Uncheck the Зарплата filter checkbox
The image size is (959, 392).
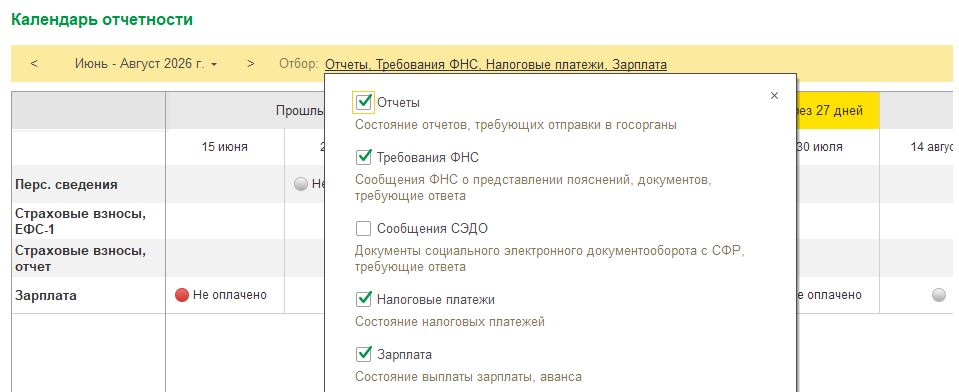click(x=364, y=355)
